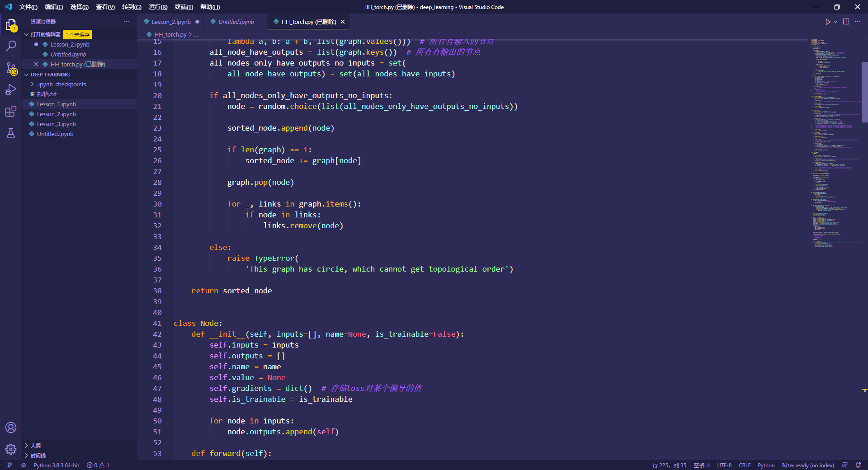Close the HH_torch.py editor tab

343,22
